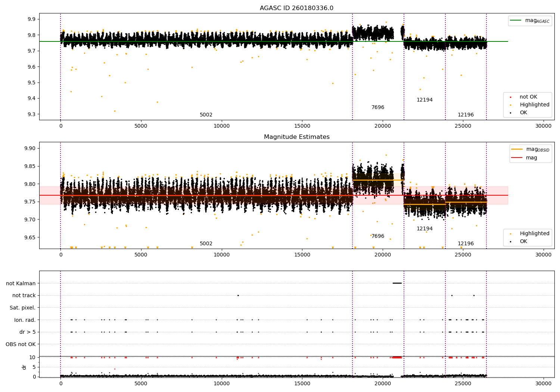
Task: Click the 'Sat. pixel.' row label
Action: click(23, 308)
